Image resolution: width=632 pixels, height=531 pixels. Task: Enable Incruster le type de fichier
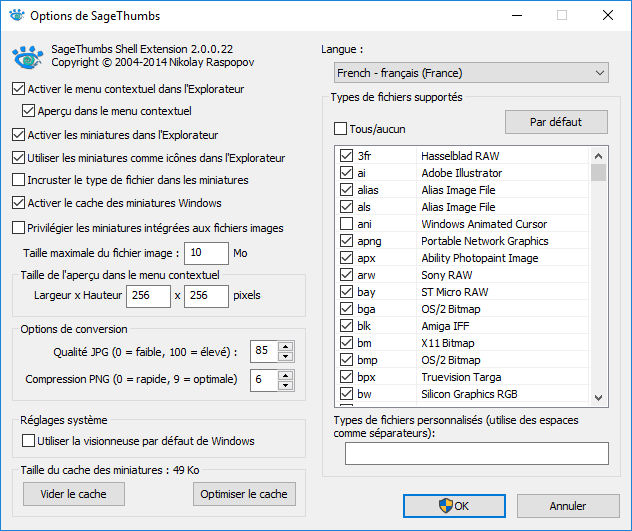click(x=18, y=180)
